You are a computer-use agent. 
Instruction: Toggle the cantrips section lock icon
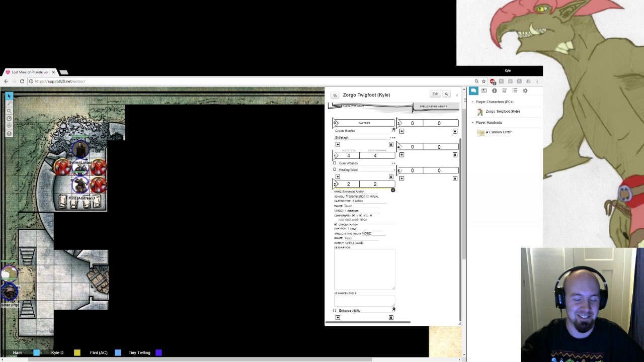coord(391,144)
